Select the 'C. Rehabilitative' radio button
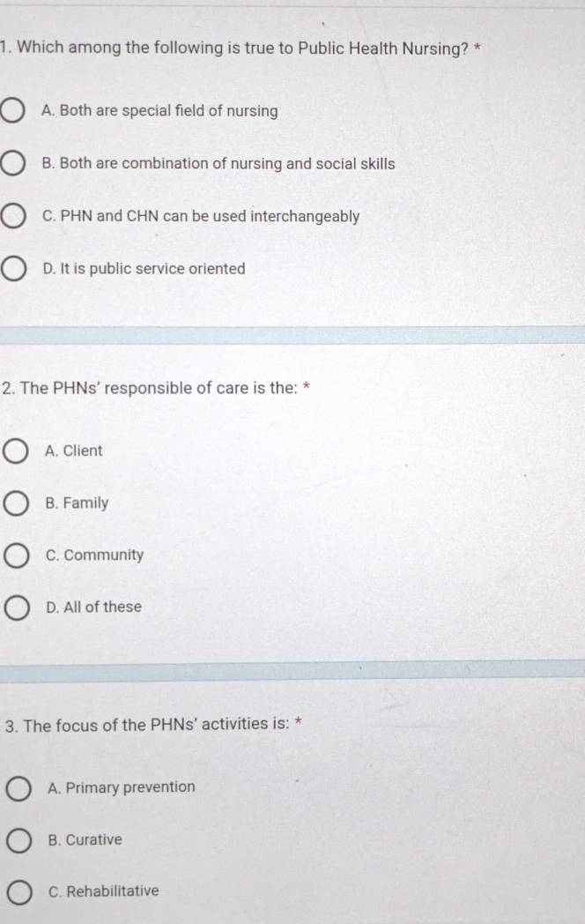This screenshot has width=585, height=924. [19, 892]
